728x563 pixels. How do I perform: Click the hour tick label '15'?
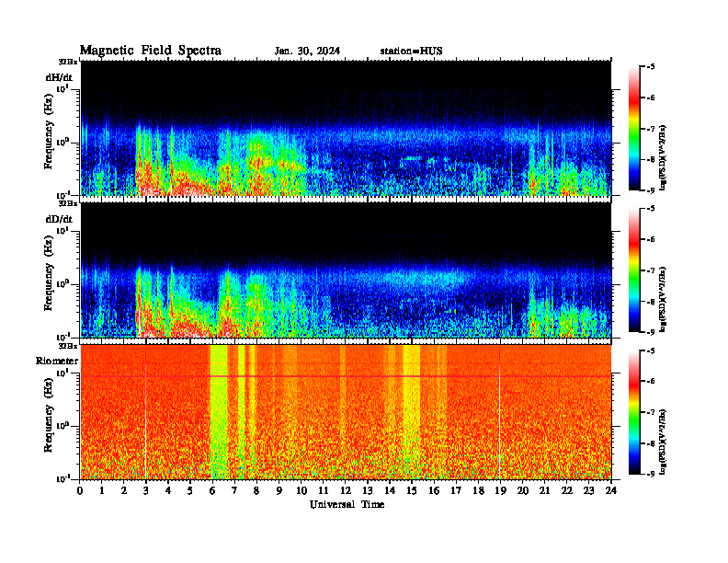412,491
